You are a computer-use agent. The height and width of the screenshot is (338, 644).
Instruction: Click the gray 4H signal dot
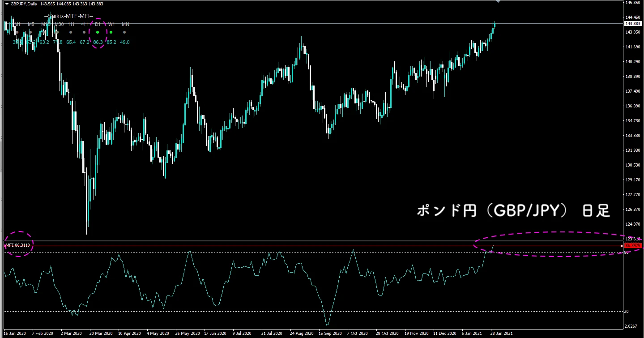coord(84,32)
